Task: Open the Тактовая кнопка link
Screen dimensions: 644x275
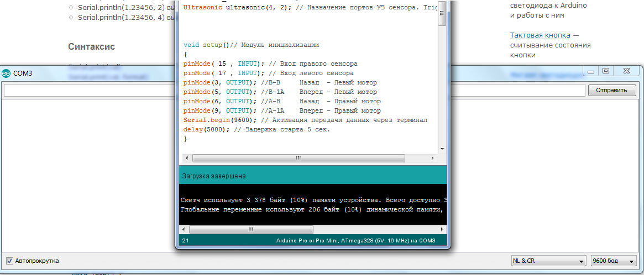Action: [x=541, y=35]
